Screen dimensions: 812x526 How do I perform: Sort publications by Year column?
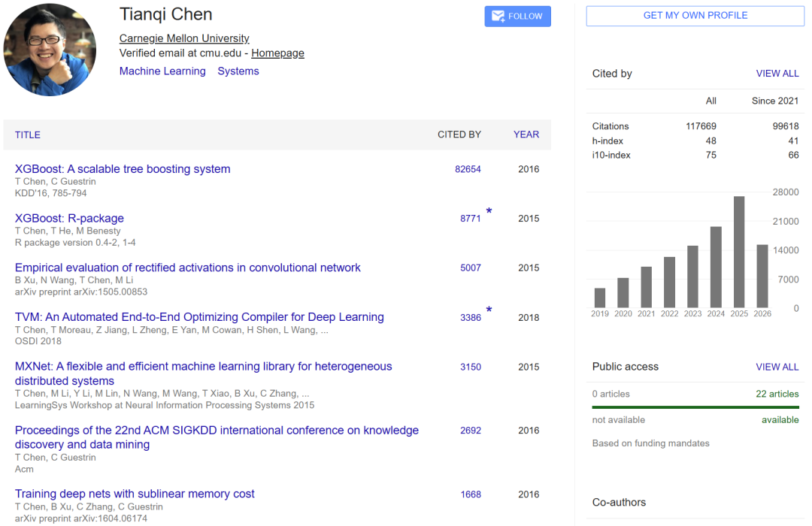[526, 135]
